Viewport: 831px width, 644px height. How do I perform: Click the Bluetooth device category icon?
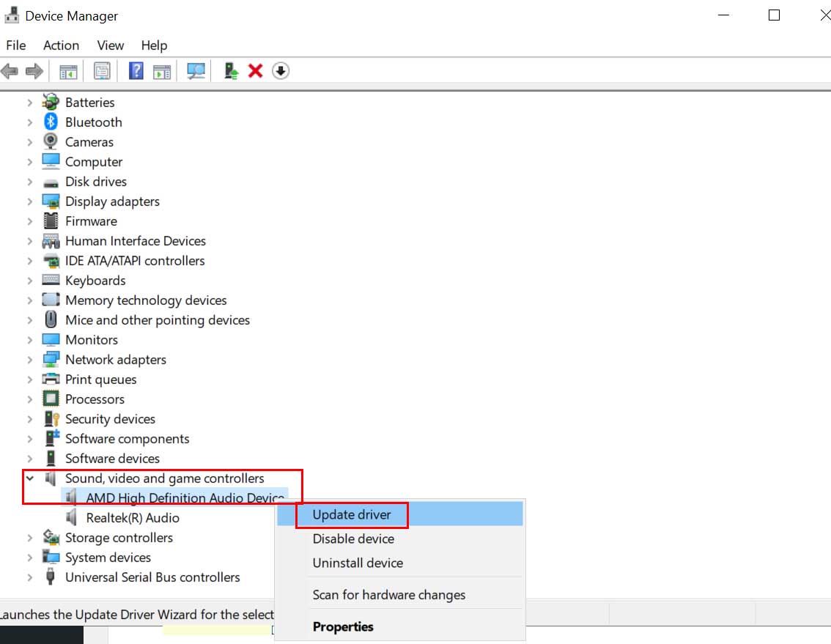51,122
